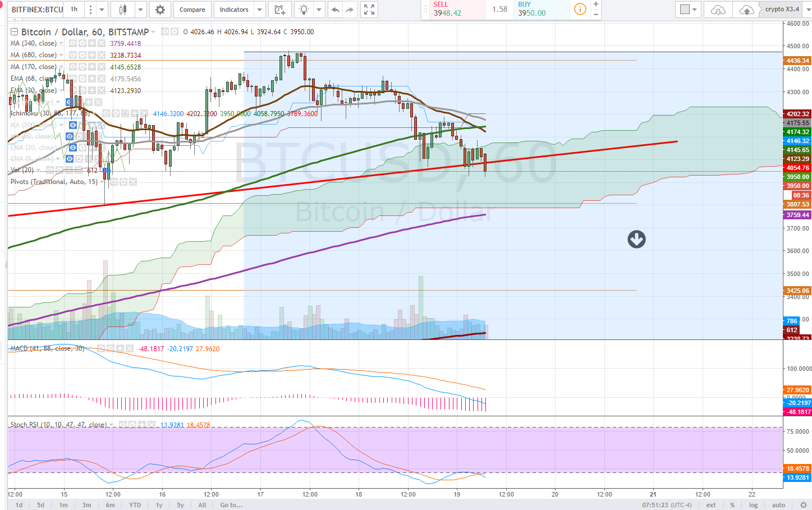Open chart properties gear in top toolbar
The width and height of the screenshot is (812, 510).
click(160, 10)
